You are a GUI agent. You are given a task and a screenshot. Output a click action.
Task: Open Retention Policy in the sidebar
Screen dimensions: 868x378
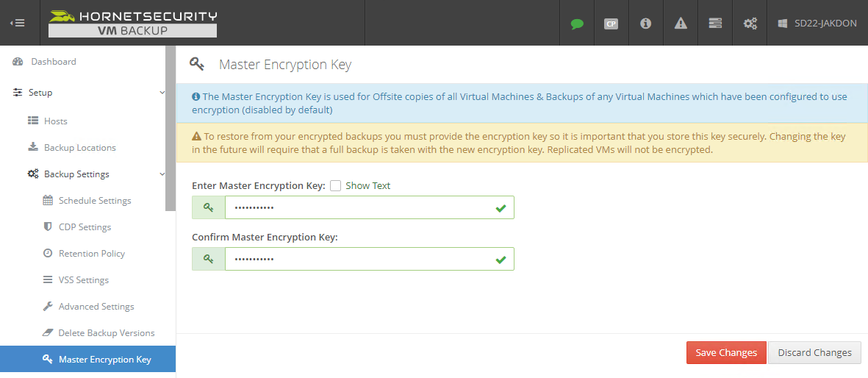(x=92, y=254)
